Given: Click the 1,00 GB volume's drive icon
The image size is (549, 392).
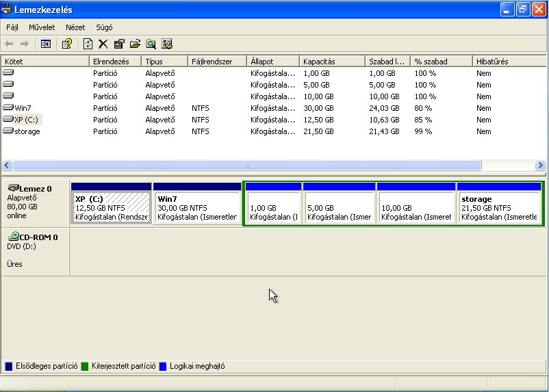Looking at the screenshot, I should (x=8, y=73).
